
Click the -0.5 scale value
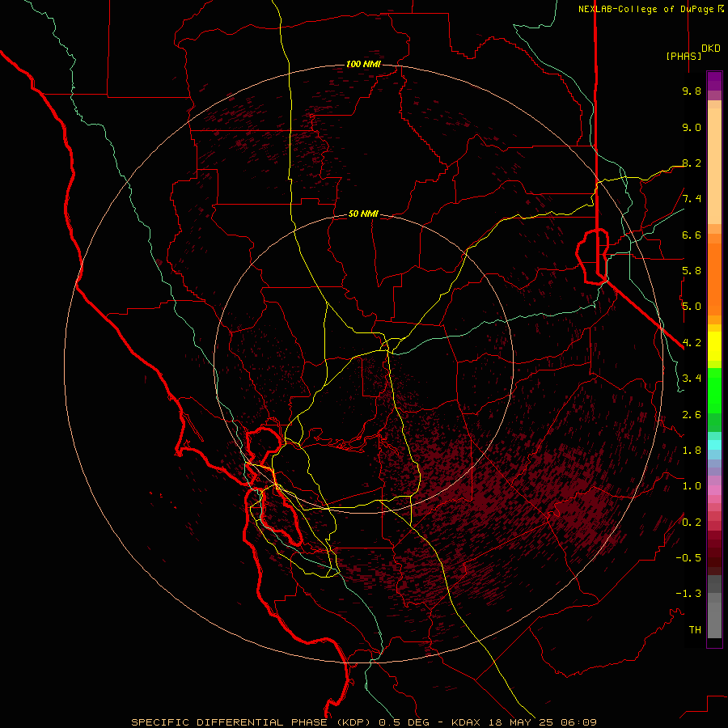pos(688,558)
